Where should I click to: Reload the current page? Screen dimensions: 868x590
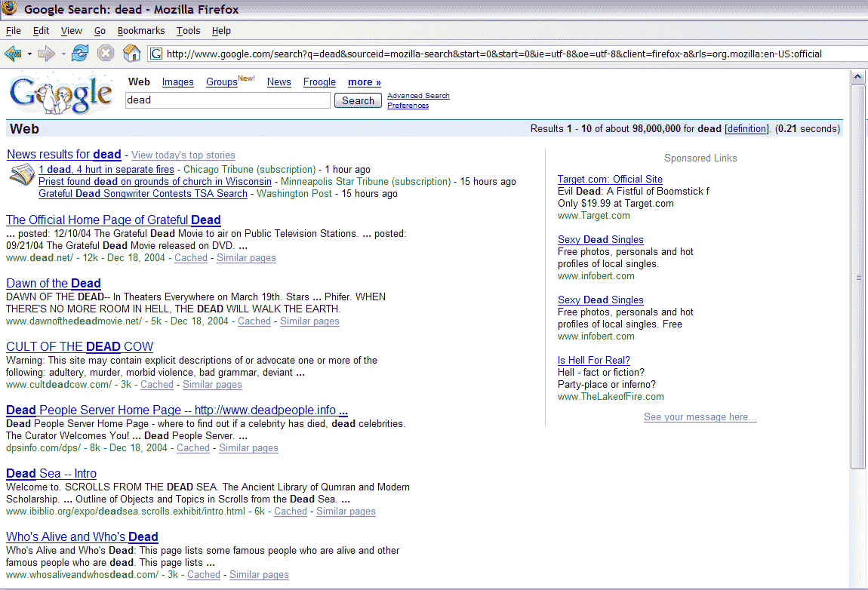tap(80, 54)
